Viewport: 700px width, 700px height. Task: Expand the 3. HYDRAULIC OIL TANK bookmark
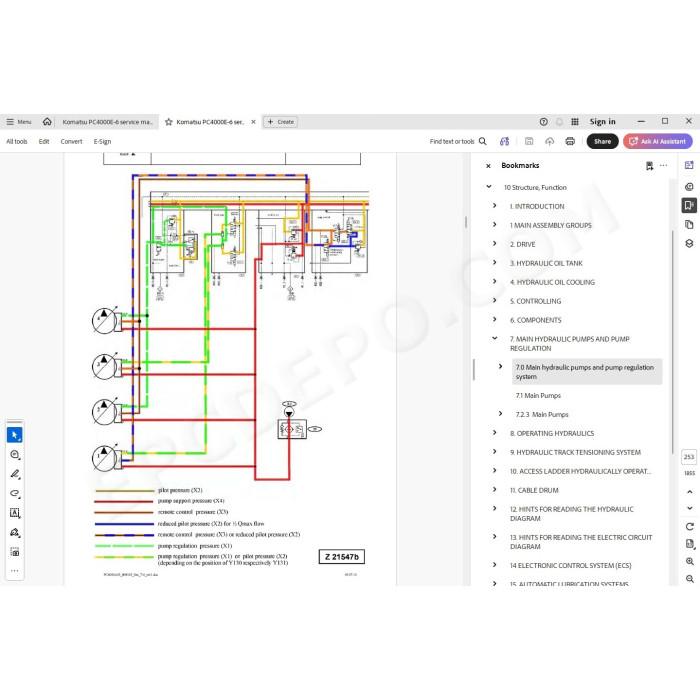click(495, 262)
